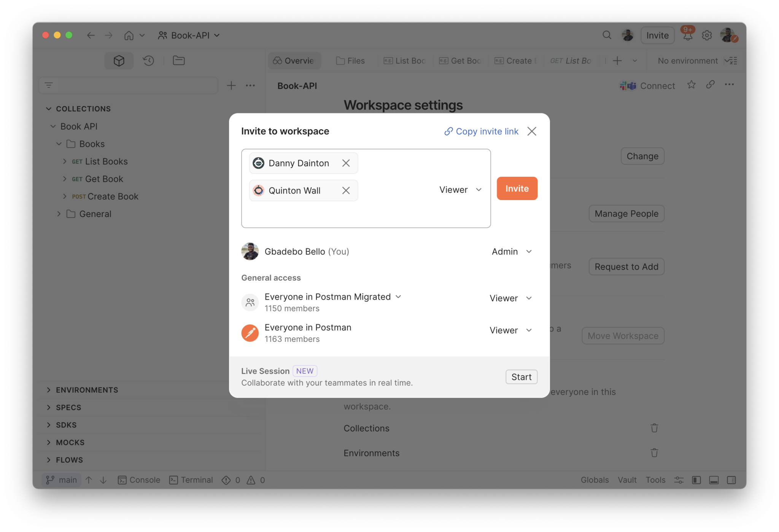The height and width of the screenshot is (532, 779).
Task: Open the Files folder sidebar icon
Action: (x=178, y=60)
